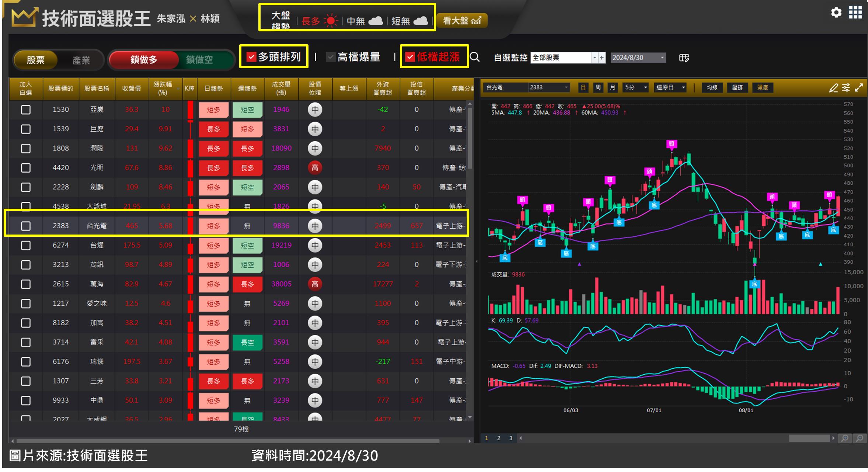Uncheck the 多頭排列 filter checkbox
Viewport: 868px width, 472px height.
click(x=251, y=57)
